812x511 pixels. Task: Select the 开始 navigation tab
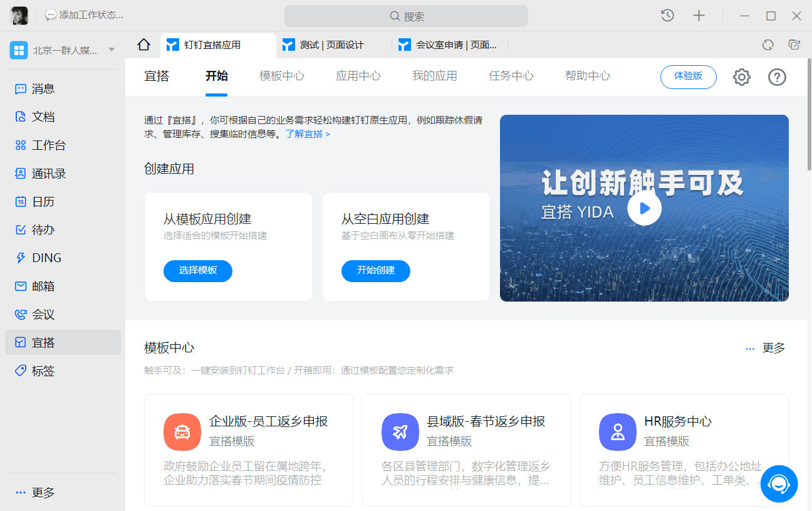pos(217,76)
